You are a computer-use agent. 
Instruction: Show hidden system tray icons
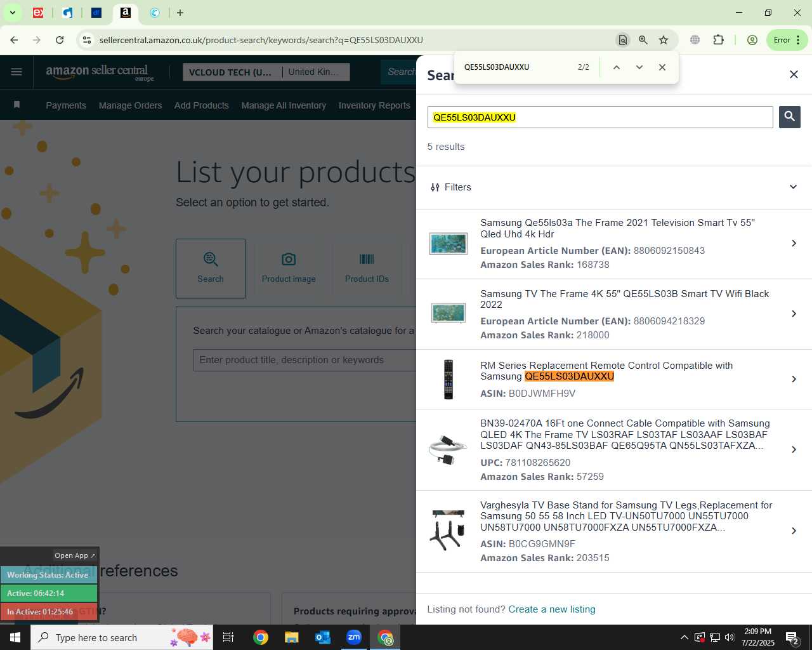tap(684, 637)
